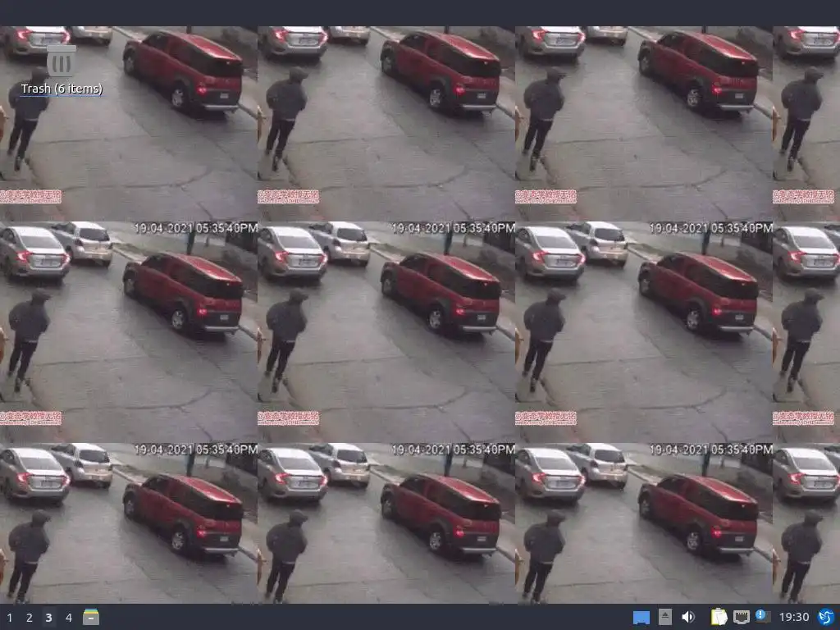Open the wired network tray icon
Screen dimensions: 840x630
pos(742,617)
